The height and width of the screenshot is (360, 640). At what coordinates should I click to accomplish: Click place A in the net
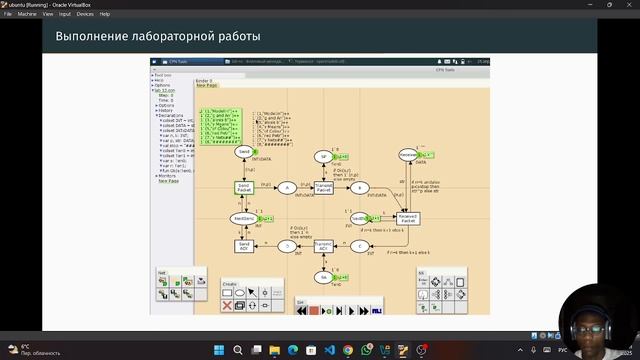coord(287,188)
